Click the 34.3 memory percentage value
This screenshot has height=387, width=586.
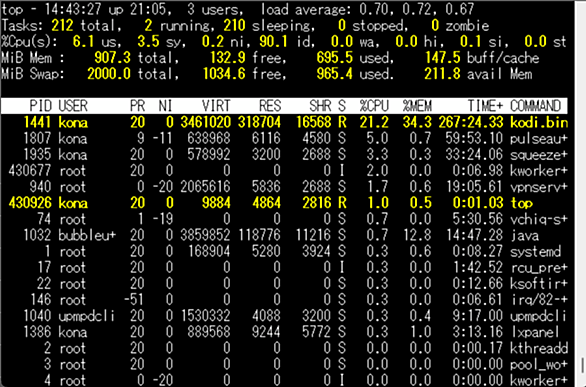point(417,123)
